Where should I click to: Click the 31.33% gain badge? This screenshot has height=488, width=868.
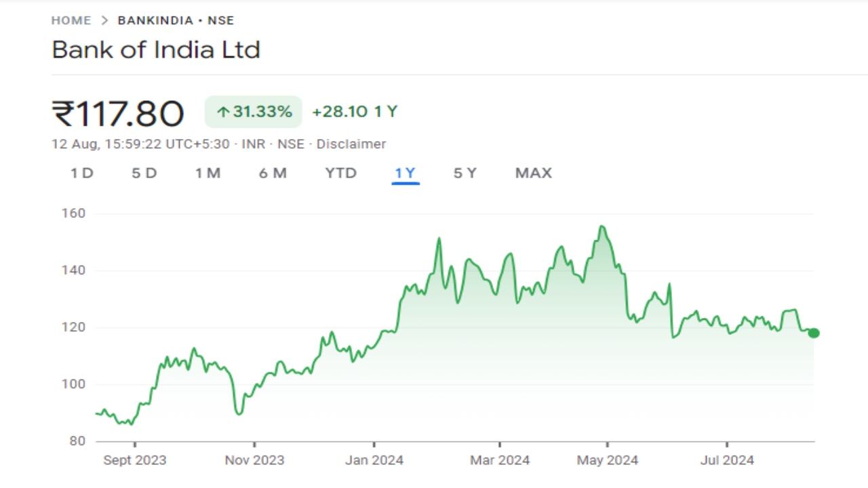(254, 112)
